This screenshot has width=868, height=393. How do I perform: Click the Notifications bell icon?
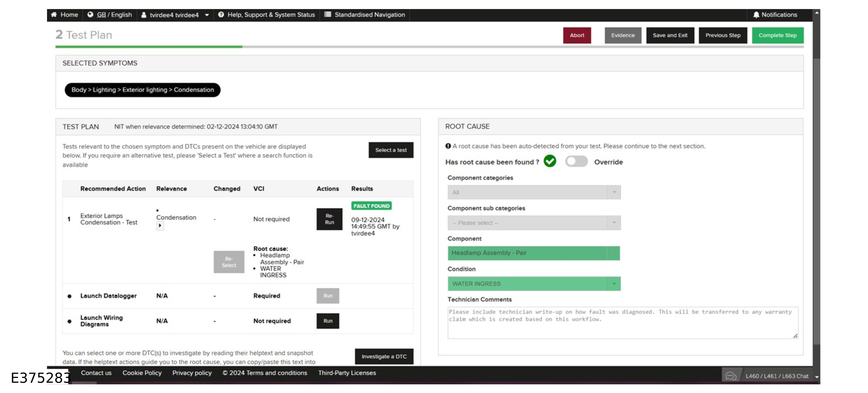tap(757, 15)
